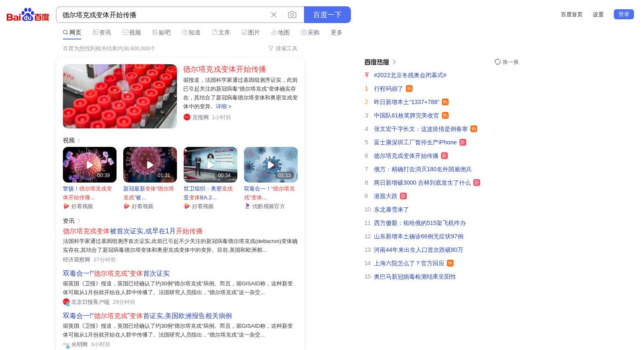
Task: Play the 01:31 coronavirus video
Action: 150,165
